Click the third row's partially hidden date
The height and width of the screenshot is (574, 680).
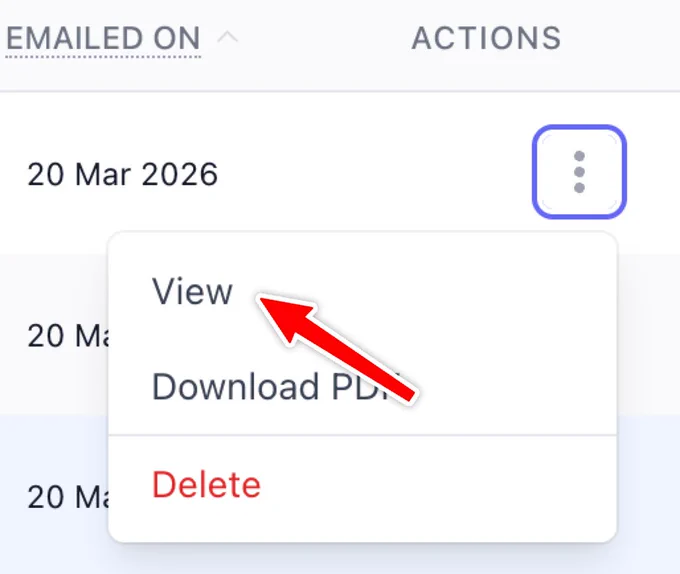pos(68,497)
